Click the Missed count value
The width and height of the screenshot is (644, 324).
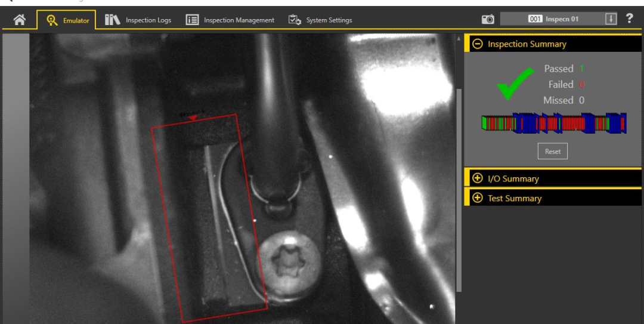tap(581, 100)
